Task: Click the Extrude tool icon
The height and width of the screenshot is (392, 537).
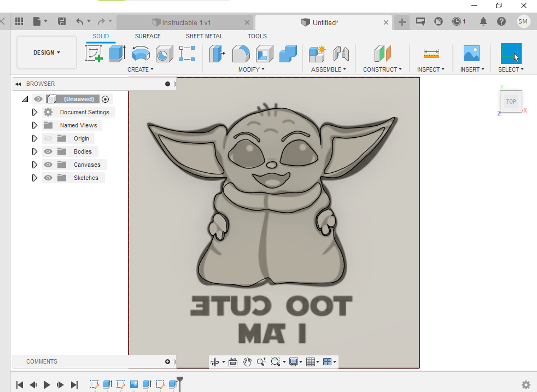Action: click(117, 54)
